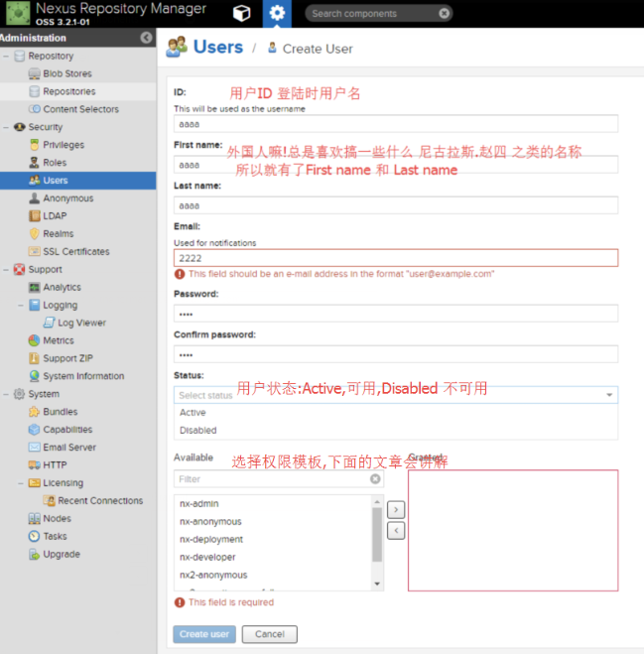Click the Email input field

click(395, 258)
